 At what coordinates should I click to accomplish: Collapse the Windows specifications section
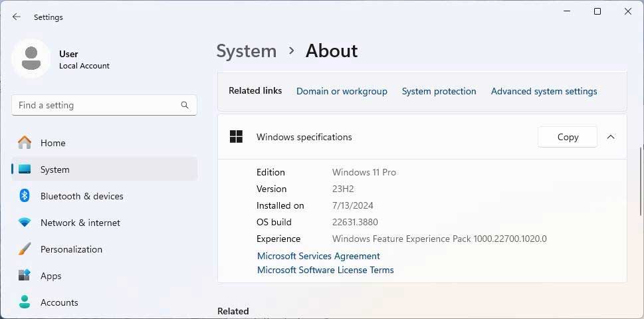pos(611,137)
